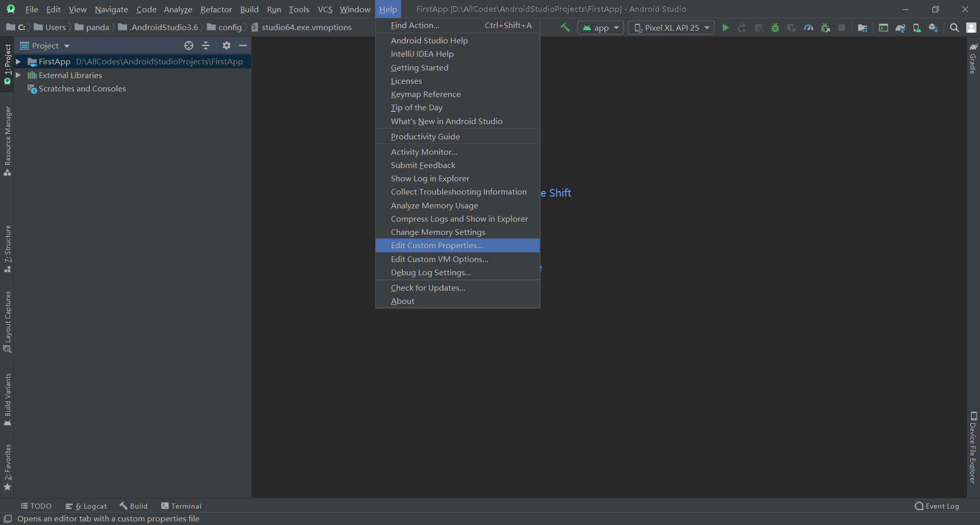Expand the External Libraries node
The height and width of the screenshot is (525, 980).
18,75
